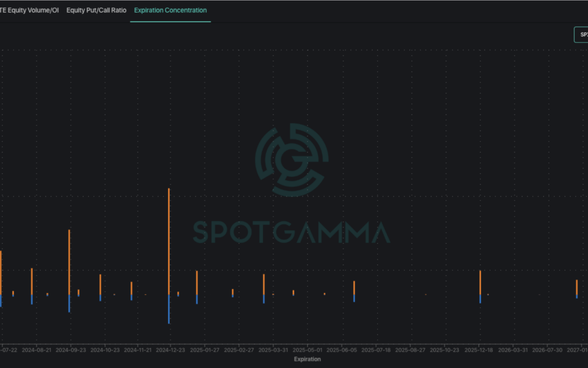Viewport: 588px width, 368px height.
Task: Click the 2025-03-31 axis date label
Action: (273, 350)
